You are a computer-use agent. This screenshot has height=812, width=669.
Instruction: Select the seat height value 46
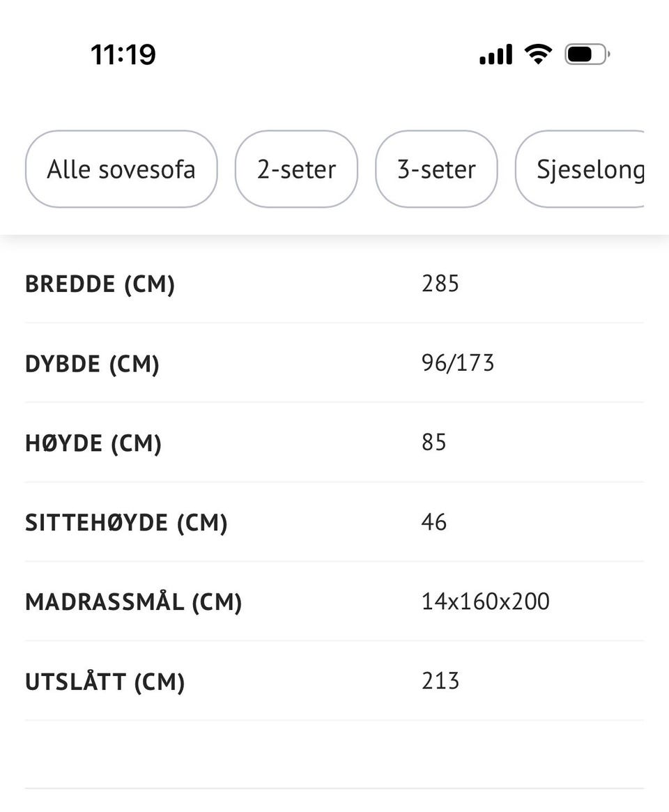(x=434, y=522)
